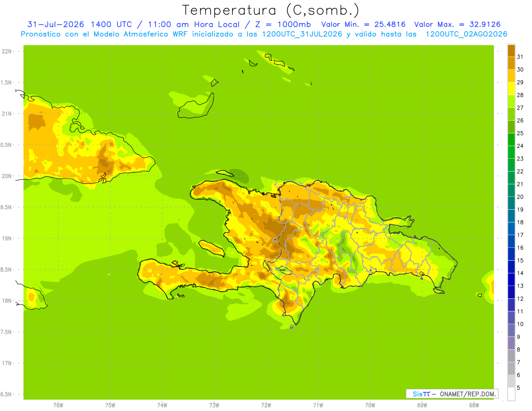Click the '22N' latitude label
Viewport: 532px width, 411px height.
click(7, 51)
